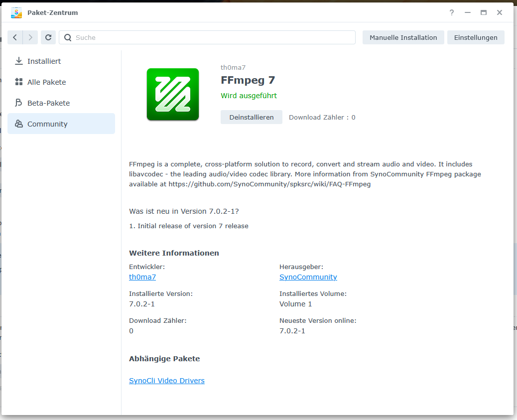Click the back navigation arrow

click(x=15, y=37)
